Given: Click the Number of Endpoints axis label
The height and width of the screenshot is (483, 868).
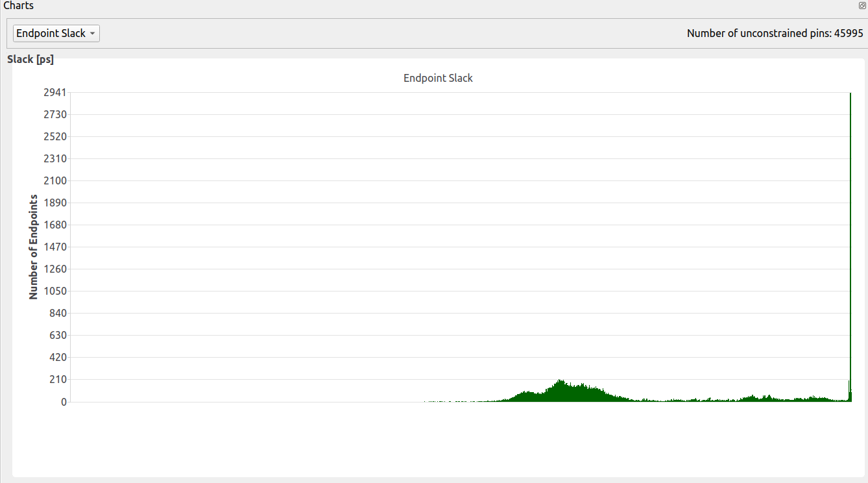Looking at the screenshot, I should (33, 247).
